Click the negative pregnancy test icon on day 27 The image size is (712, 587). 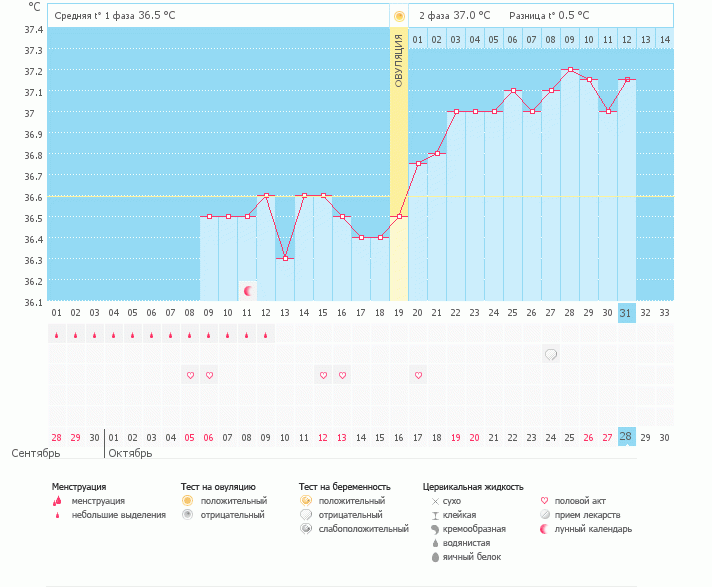551,354
